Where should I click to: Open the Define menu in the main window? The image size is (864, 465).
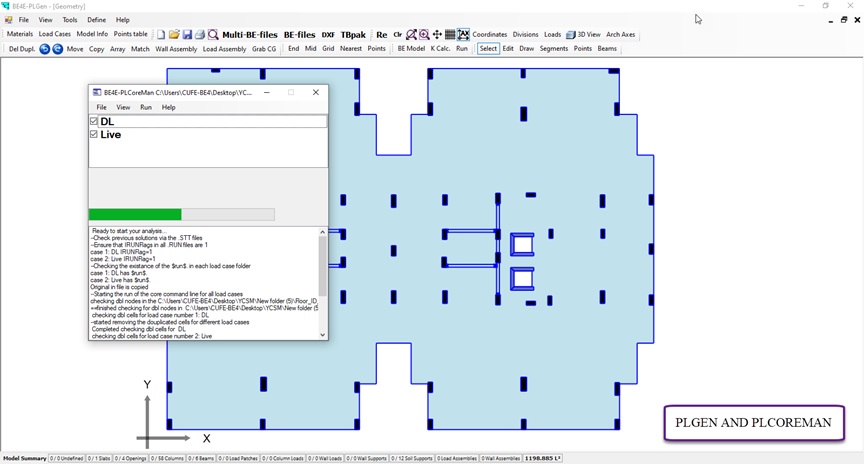[96, 20]
